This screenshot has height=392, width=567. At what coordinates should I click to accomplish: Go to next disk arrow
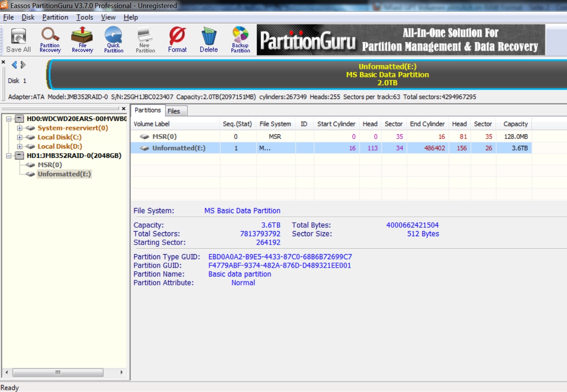23,65
